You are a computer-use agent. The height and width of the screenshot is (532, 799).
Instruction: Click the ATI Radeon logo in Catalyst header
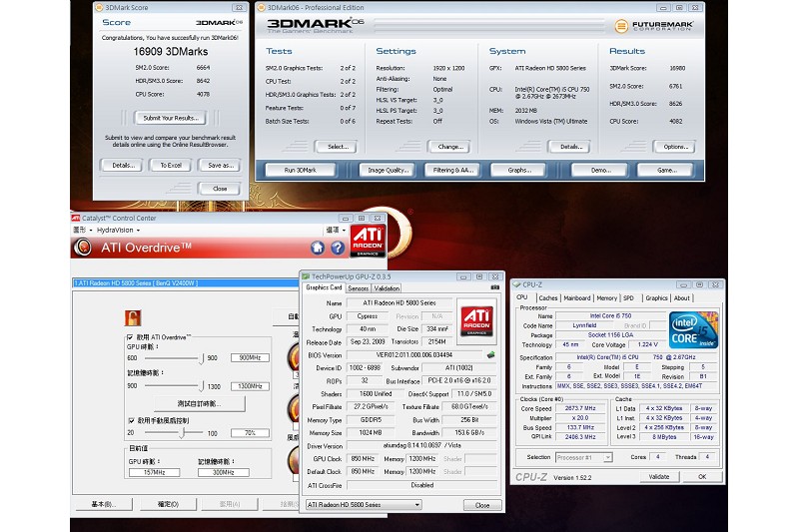click(368, 241)
